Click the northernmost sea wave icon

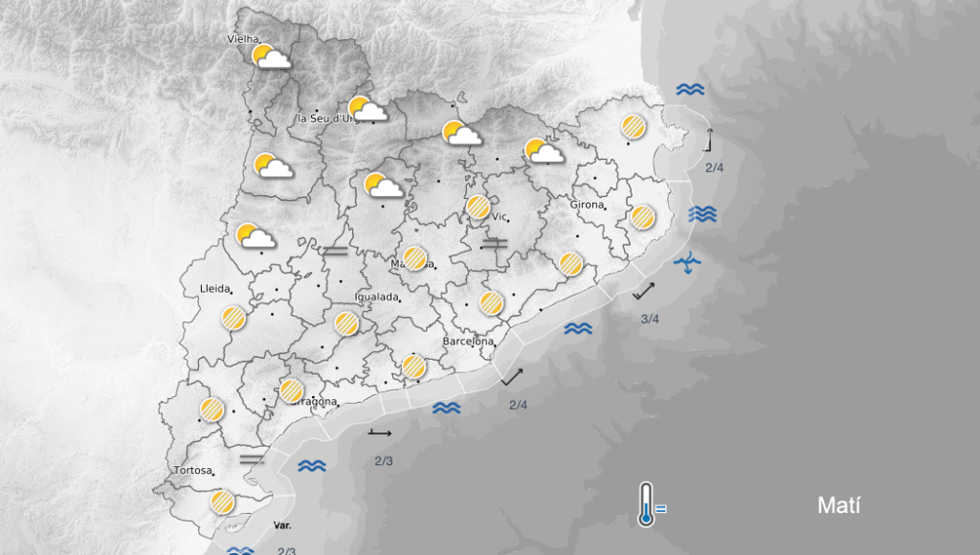690,90
